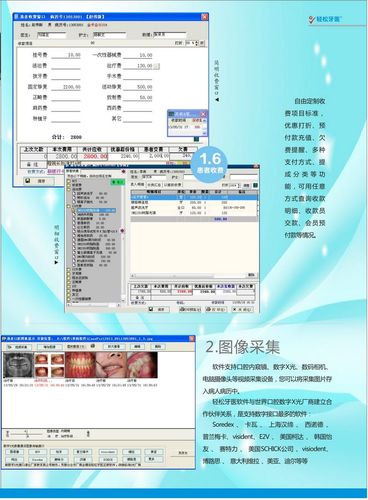Open the front teeth smile thumbnail
The width and height of the screenshot is (368, 500).
80,365
